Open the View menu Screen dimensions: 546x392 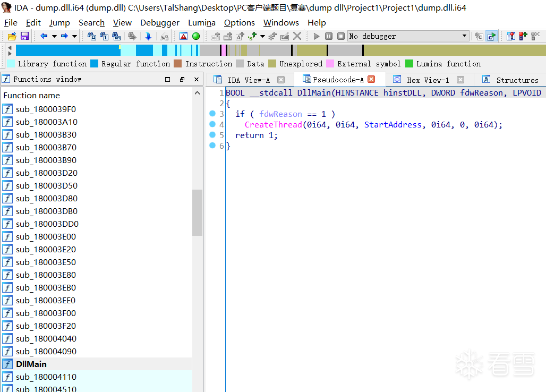click(122, 23)
